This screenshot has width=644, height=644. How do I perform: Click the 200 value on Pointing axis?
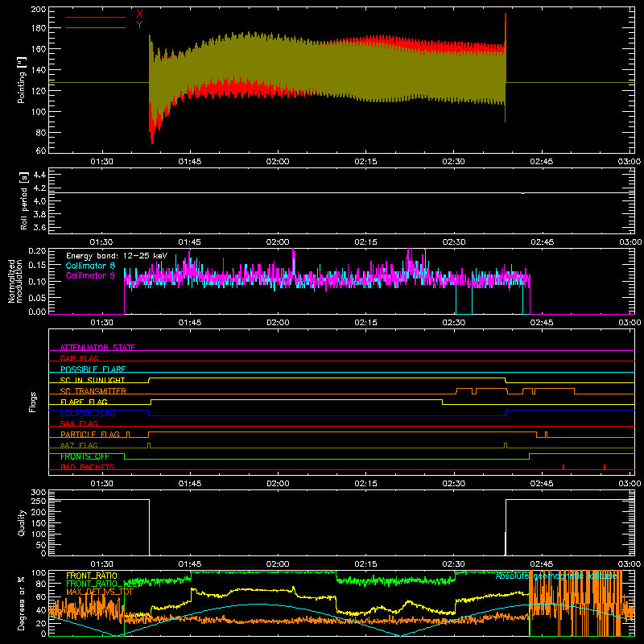pyautogui.click(x=38, y=10)
